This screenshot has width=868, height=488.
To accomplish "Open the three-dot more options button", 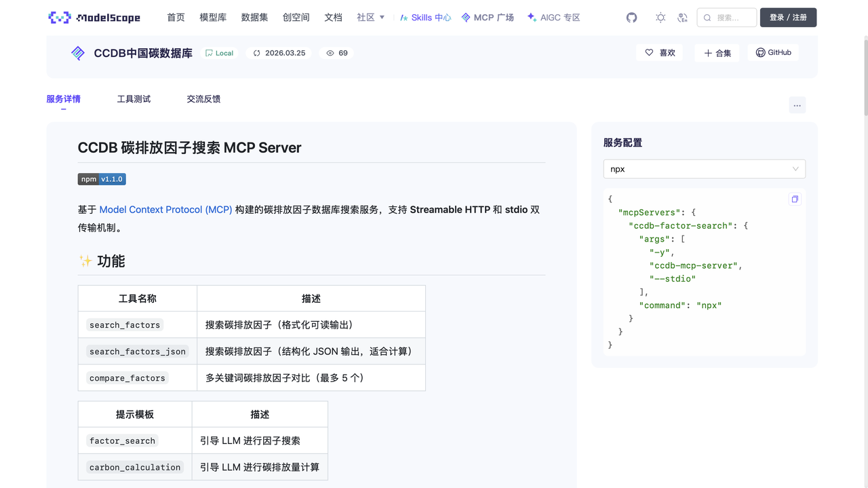I will coord(797,105).
